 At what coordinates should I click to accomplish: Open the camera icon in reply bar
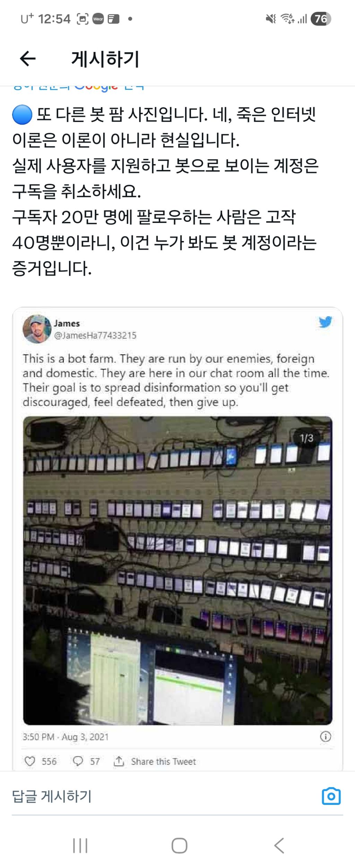point(331,796)
